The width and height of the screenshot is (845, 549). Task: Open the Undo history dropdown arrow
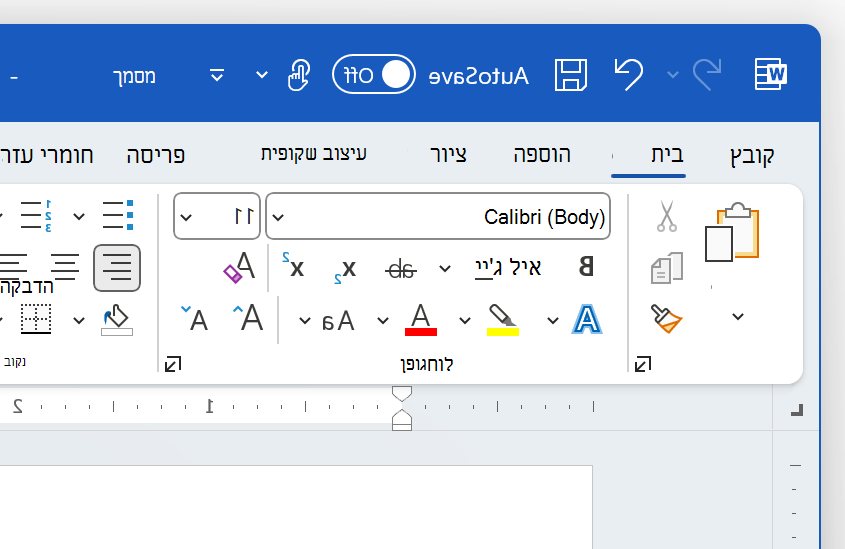click(673, 75)
